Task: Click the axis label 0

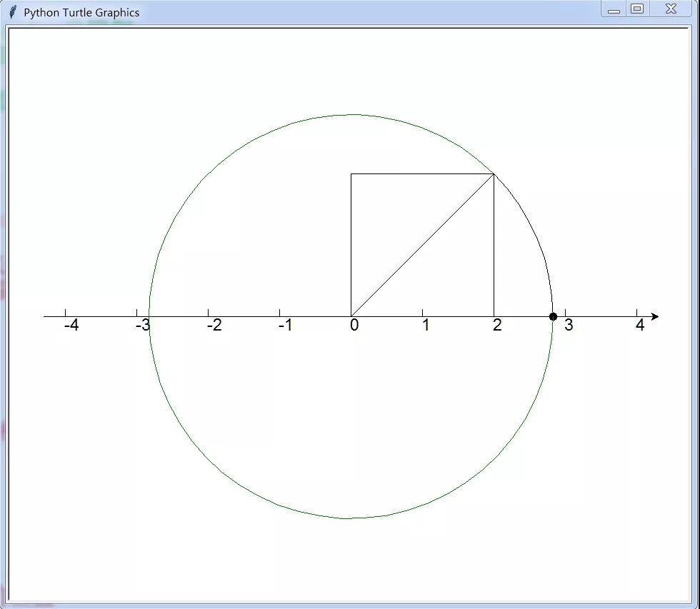Action: (x=354, y=326)
